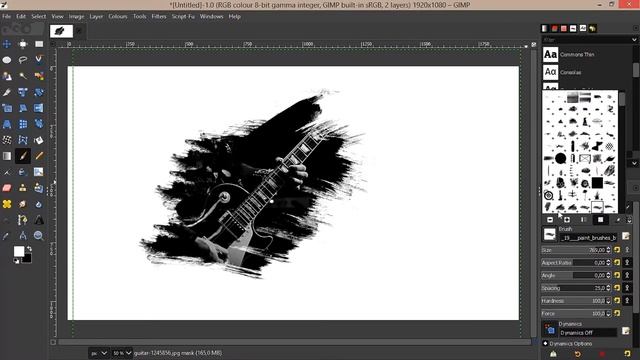
Task: Reset Force to default value
Action: (617, 313)
